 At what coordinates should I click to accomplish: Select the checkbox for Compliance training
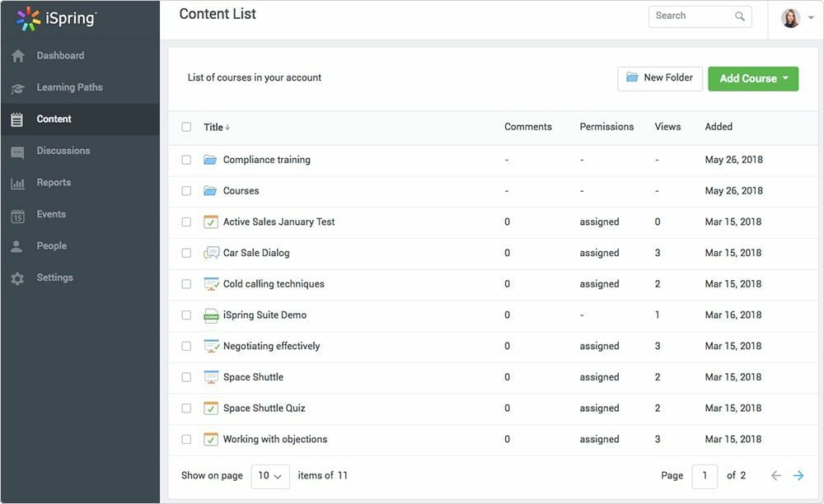tap(186, 160)
